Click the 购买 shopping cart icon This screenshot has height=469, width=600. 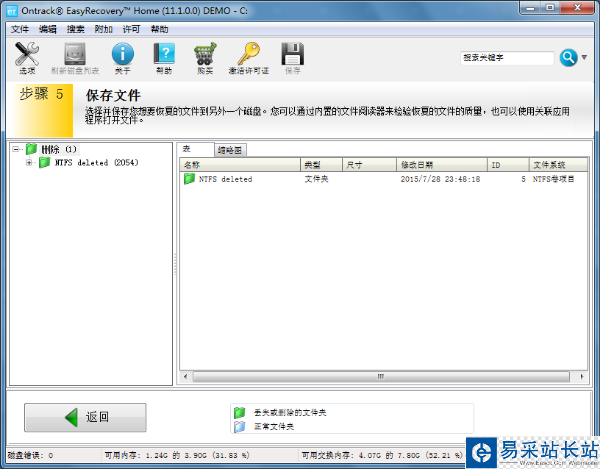[205, 54]
